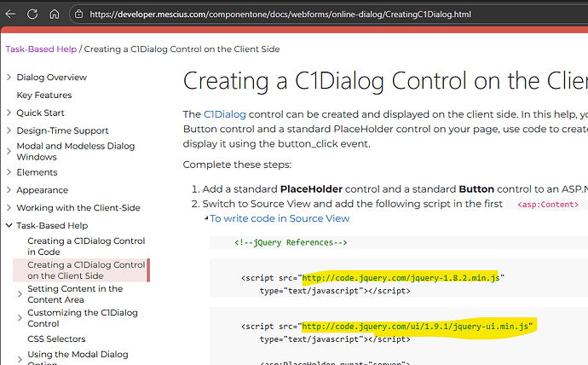The width and height of the screenshot is (588, 365).
Task: Click the site info icon in address bar
Action: (79, 14)
